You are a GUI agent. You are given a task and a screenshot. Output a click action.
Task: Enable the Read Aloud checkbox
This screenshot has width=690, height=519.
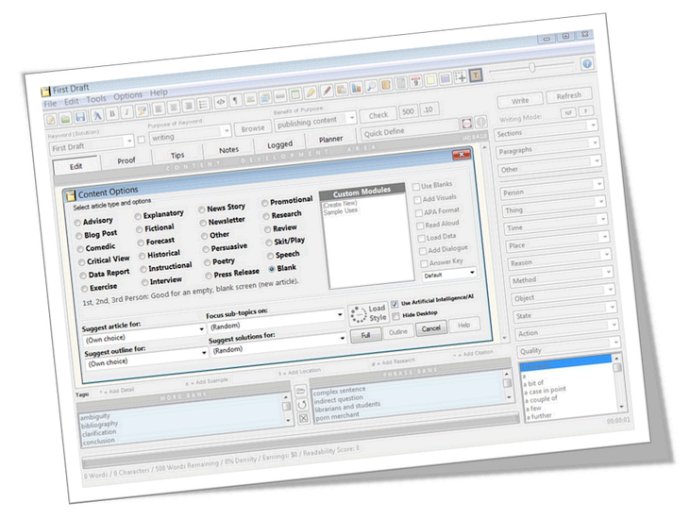pyautogui.click(x=420, y=225)
